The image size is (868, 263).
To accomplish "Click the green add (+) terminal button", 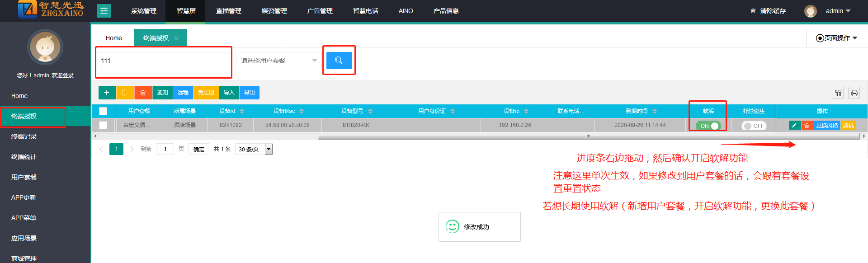I will [107, 93].
